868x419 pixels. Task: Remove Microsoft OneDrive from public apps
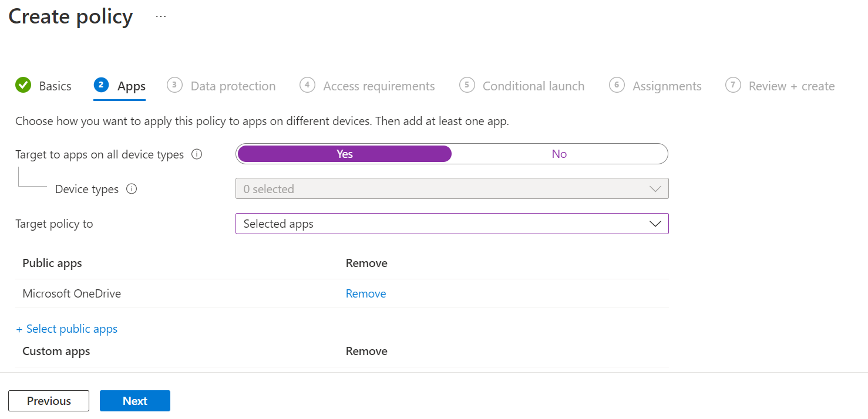coord(366,293)
